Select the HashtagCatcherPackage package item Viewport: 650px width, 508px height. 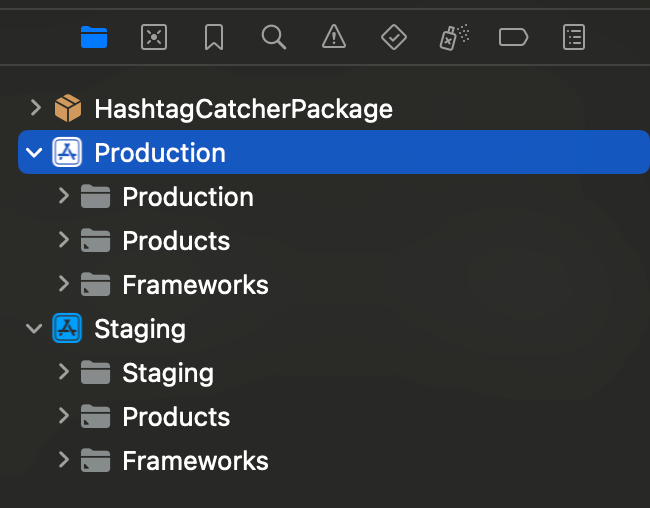(243, 109)
